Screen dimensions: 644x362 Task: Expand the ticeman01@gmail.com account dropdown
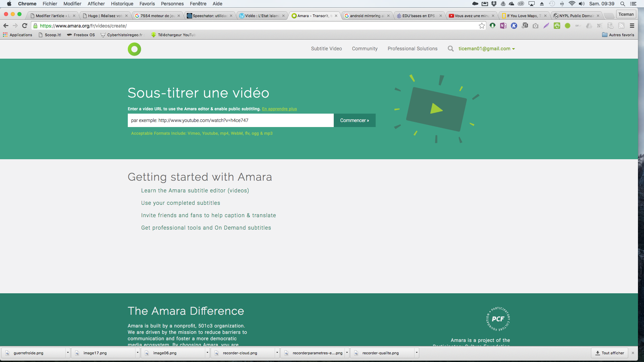pyautogui.click(x=487, y=49)
